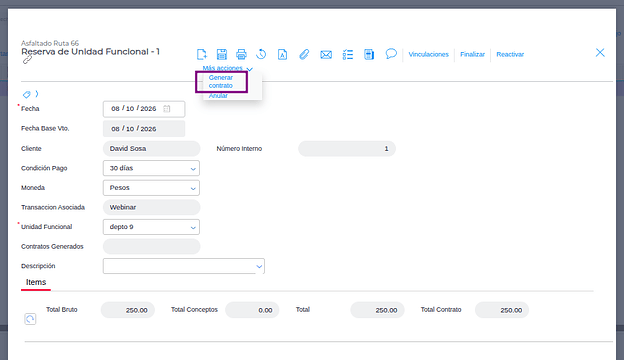Save the reservation with the floppy disk icon

click(x=222, y=54)
